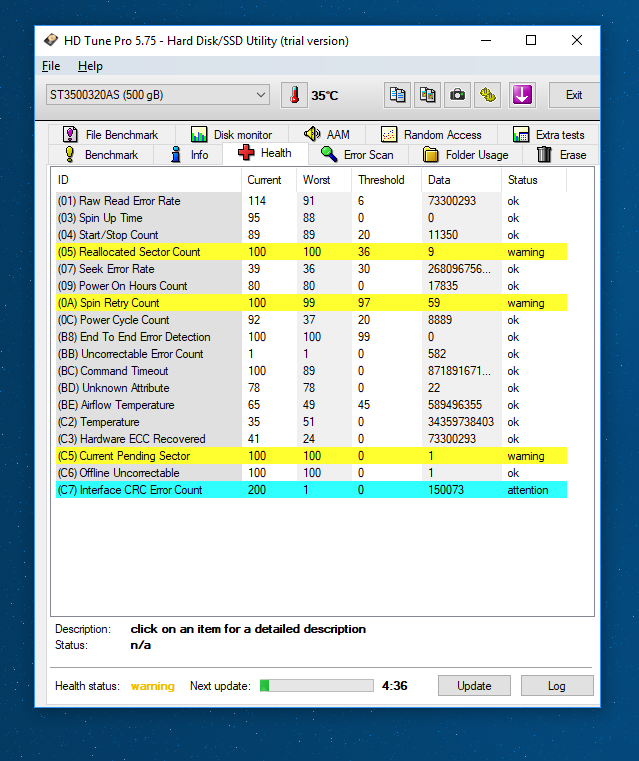This screenshot has width=639, height=761.
Task: Click the data value 11350
Action: point(442,235)
